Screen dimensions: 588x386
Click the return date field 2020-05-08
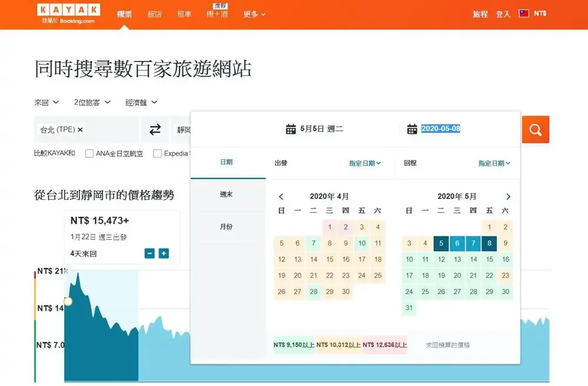pyautogui.click(x=440, y=129)
